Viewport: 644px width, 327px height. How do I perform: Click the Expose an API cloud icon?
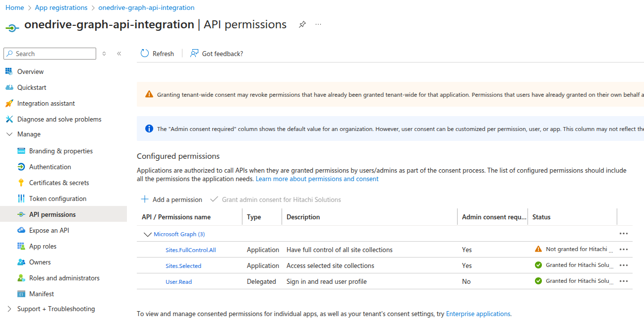[21, 230]
